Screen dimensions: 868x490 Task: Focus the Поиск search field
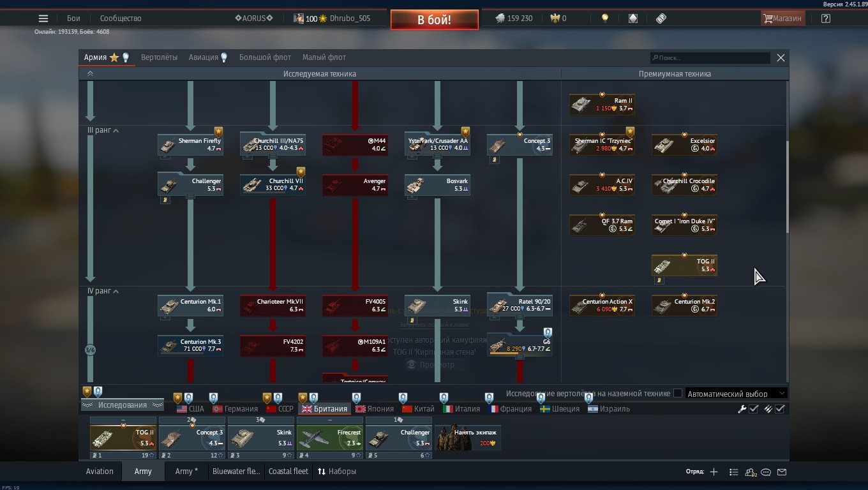point(710,58)
